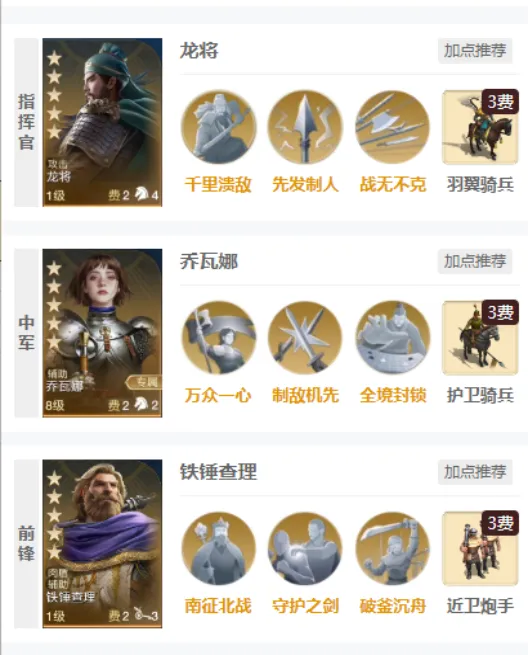Choose the 制敌机先 crossed swords skill

[x=305, y=338]
